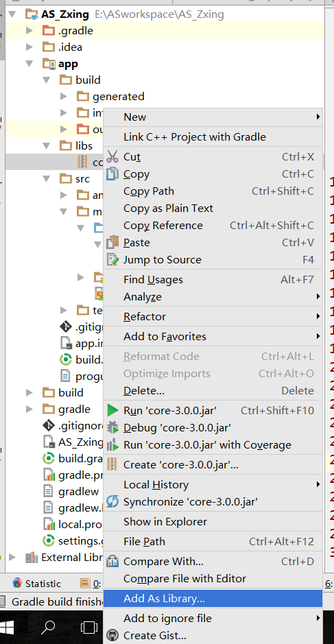334x644 pixels.
Task: Click the Jump to Source icon
Action: (x=112, y=259)
